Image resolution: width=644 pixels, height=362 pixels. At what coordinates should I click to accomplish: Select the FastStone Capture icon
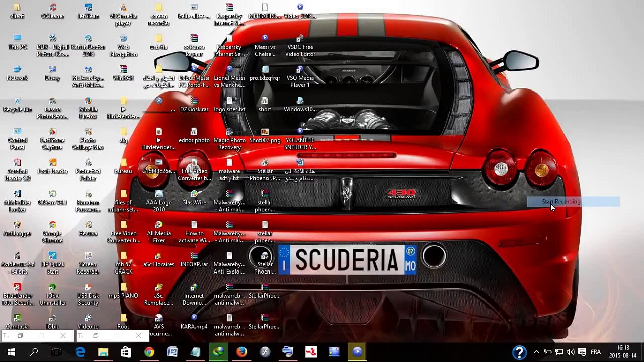[52, 140]
